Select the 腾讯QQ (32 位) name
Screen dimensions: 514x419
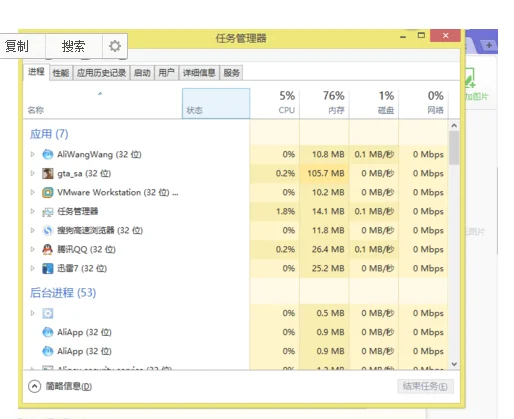pyautogui.click(x=86, y=249)
